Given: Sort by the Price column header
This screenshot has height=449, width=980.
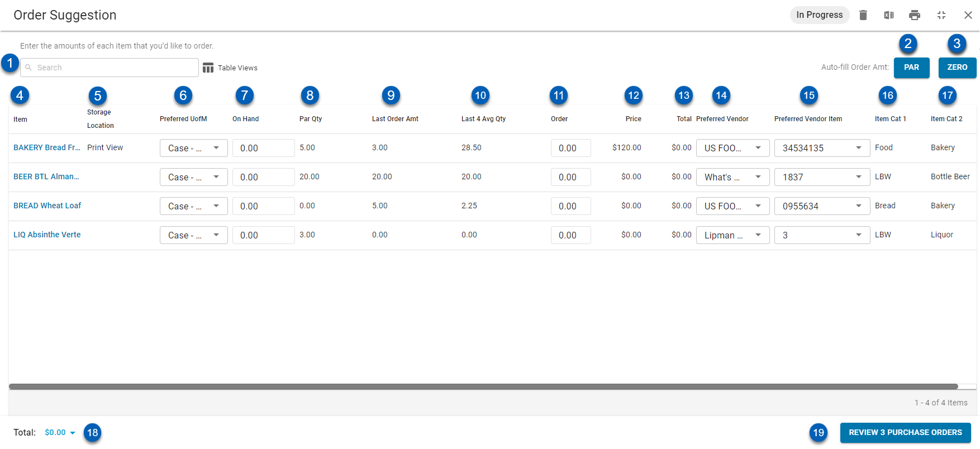Looking at the screenshot, I should click(x=633, y=119).
